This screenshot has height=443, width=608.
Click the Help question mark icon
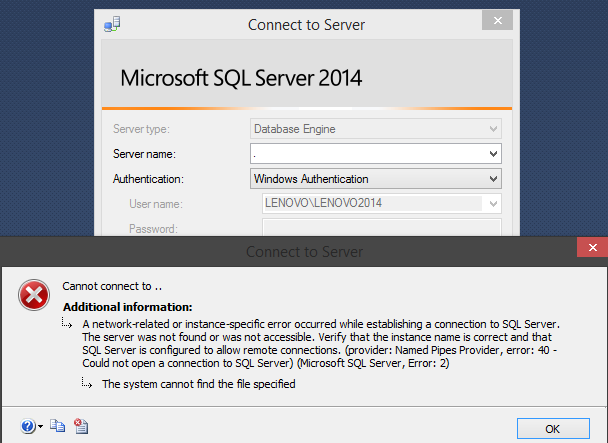pyautogui.click(x=25, y=426)
